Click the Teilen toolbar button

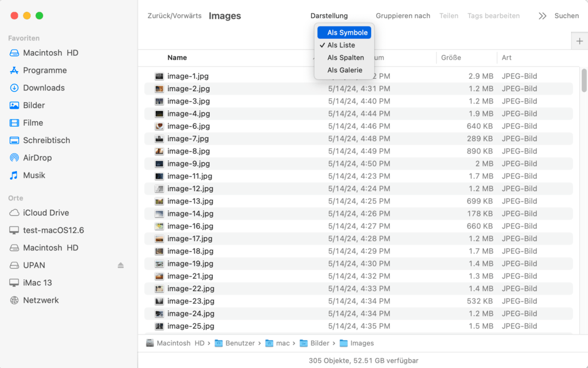pyautogui.click(x=449, y=16)
